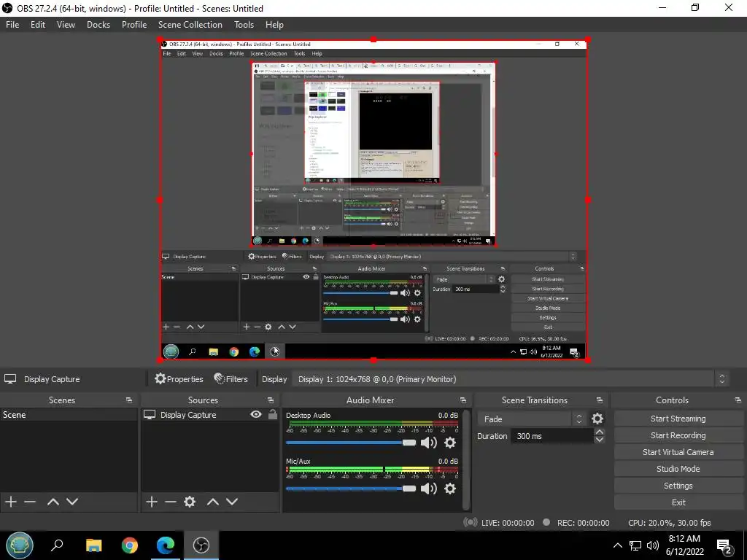Open the Edit menu
Image resolution: width=747 pixels, height=560 pixels.
pos(38,24)
